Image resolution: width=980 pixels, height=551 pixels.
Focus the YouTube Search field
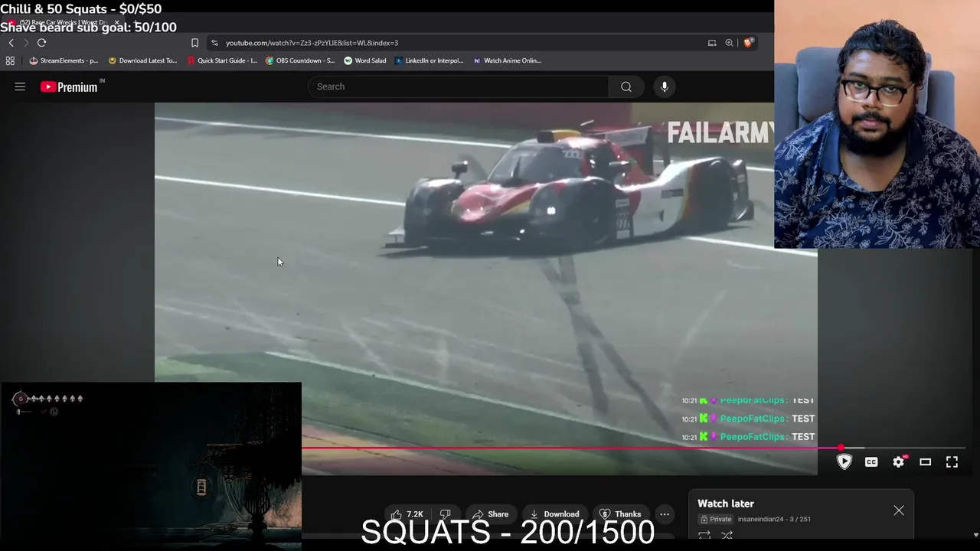pyautogui.click(x=458, y=86)
